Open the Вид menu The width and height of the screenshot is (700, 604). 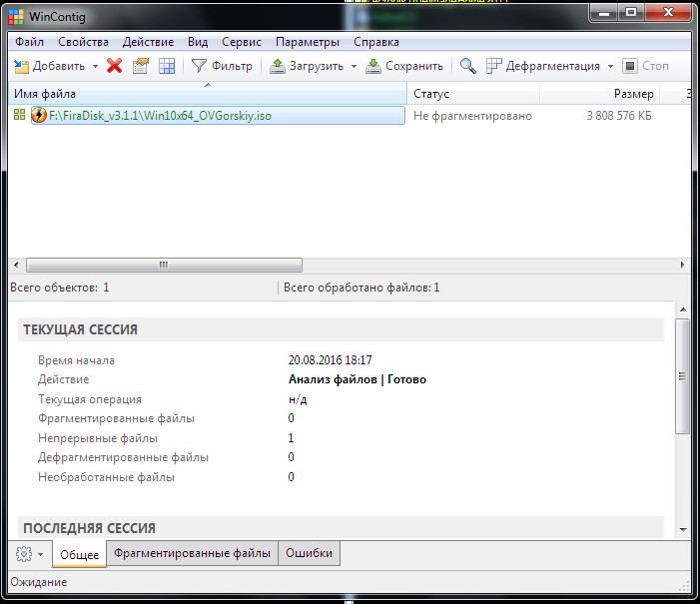click(198, 42)
